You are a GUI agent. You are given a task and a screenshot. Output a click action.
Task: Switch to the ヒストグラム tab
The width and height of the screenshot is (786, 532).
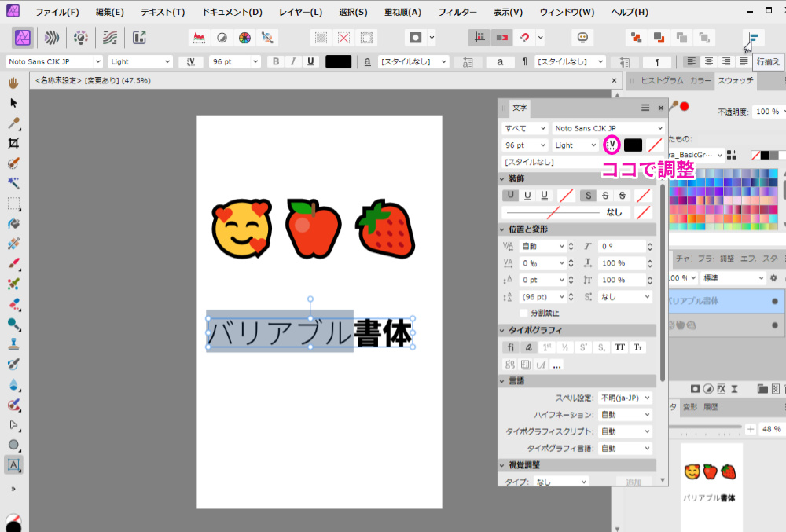coord(663,80)
